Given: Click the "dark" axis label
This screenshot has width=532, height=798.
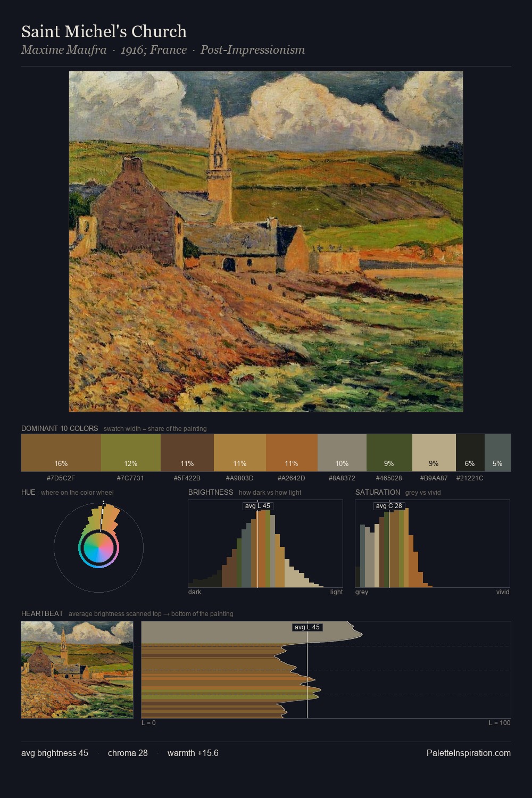Looking at the screenshot, I should tap(195, 592).
